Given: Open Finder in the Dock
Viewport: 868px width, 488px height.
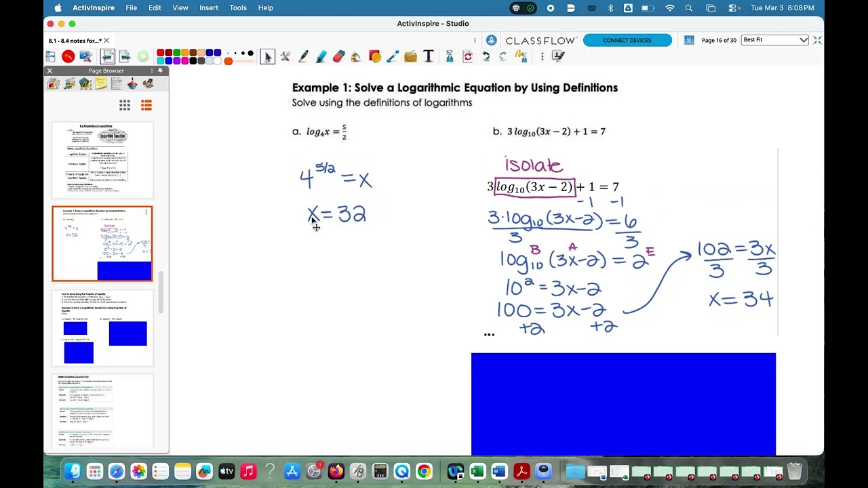Looking at the screenshot, I should (x=73, y=471).
